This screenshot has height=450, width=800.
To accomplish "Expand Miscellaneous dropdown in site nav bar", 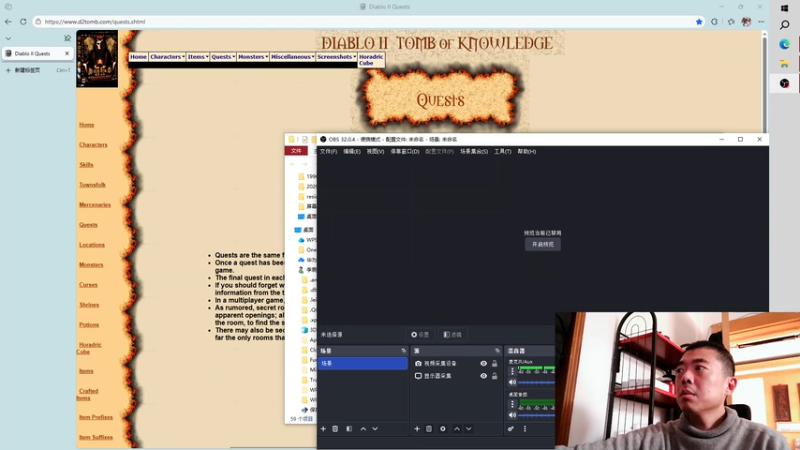I will (x=292, y=57).
